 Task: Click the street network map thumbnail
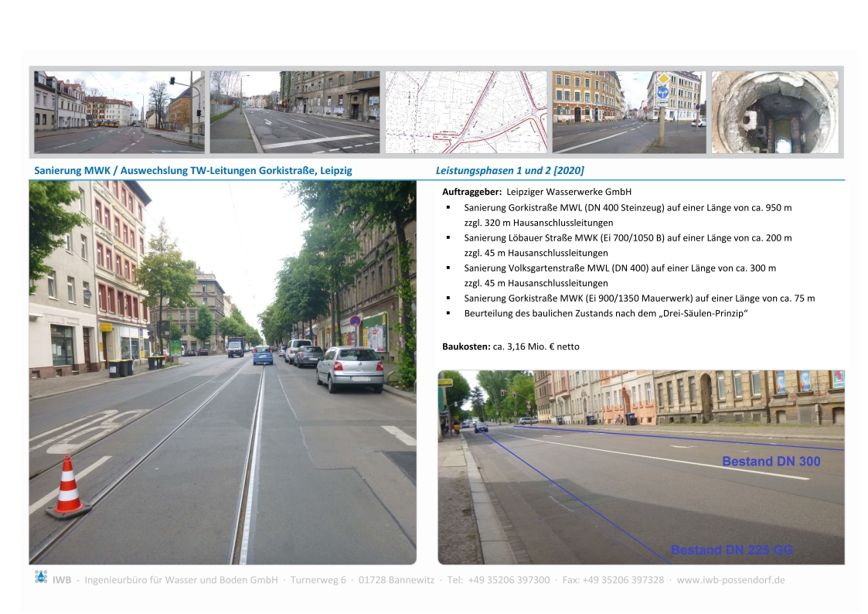tap(465, 112)
